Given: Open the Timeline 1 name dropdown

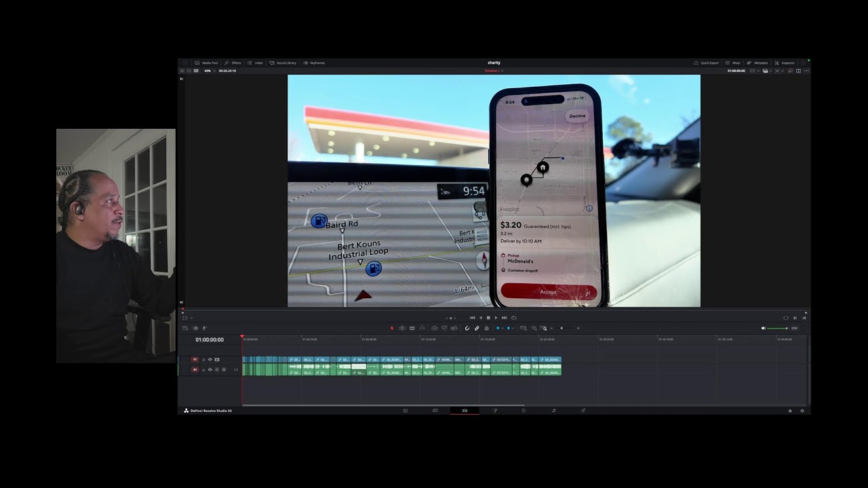Looking at the screenshot, I should coord(493,70).
